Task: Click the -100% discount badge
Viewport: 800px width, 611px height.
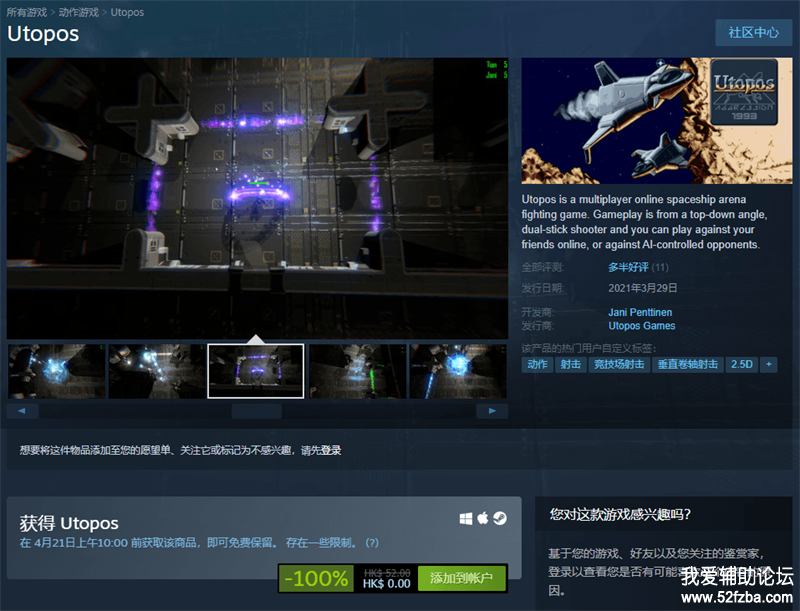Action: point(316,578)
